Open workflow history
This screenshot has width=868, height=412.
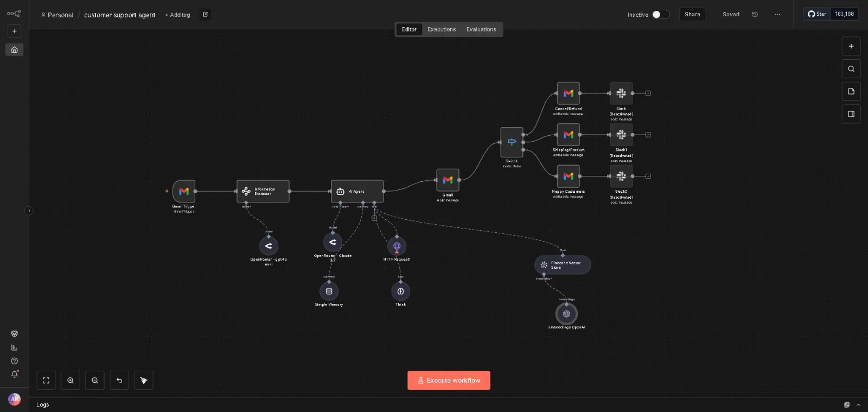(755, 15)
